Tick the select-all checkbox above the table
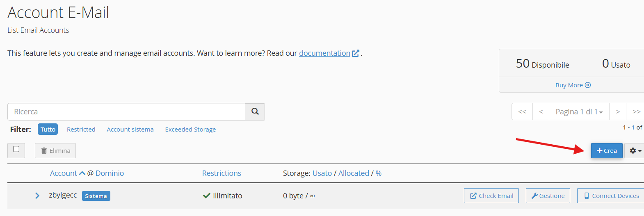The width and height of the screenshot is (644, 216). tap(16, 149)
